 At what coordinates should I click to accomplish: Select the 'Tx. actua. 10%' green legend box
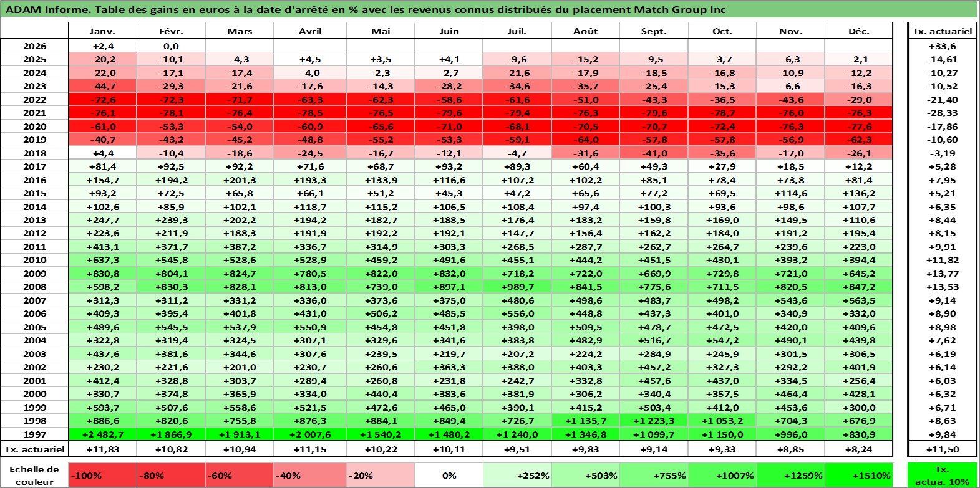[942, 476]
